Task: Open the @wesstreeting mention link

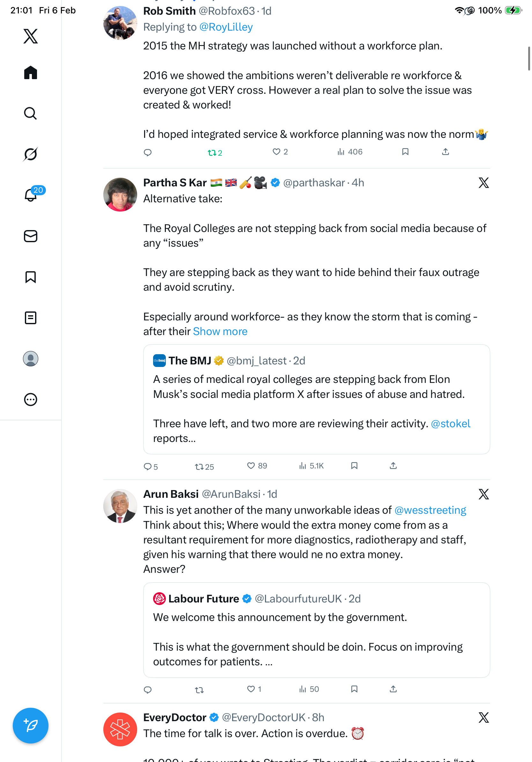Action: tap(430, 510)
